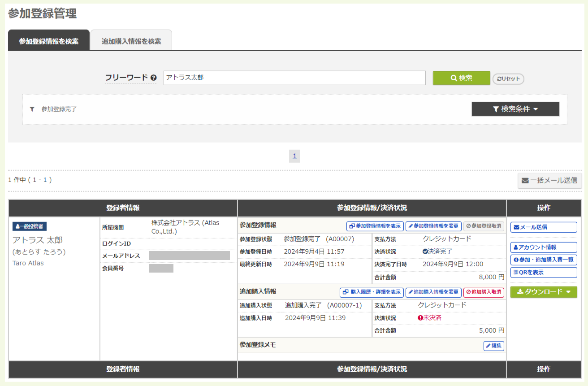Open the ダウンロード dropdown menu
The image size is (588, 386).
point(543,291)
